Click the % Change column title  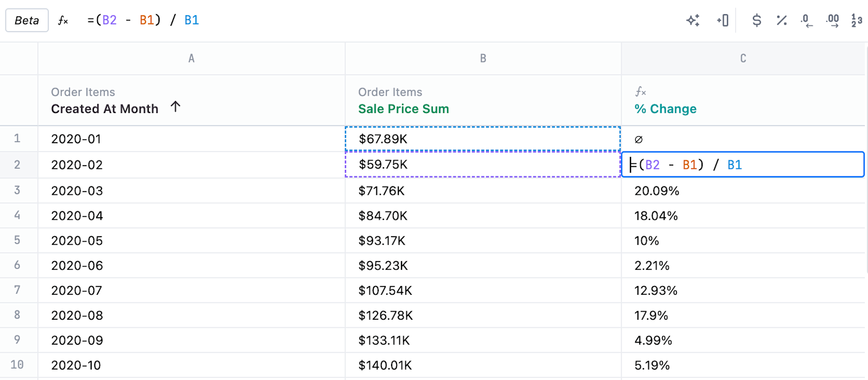665,109
